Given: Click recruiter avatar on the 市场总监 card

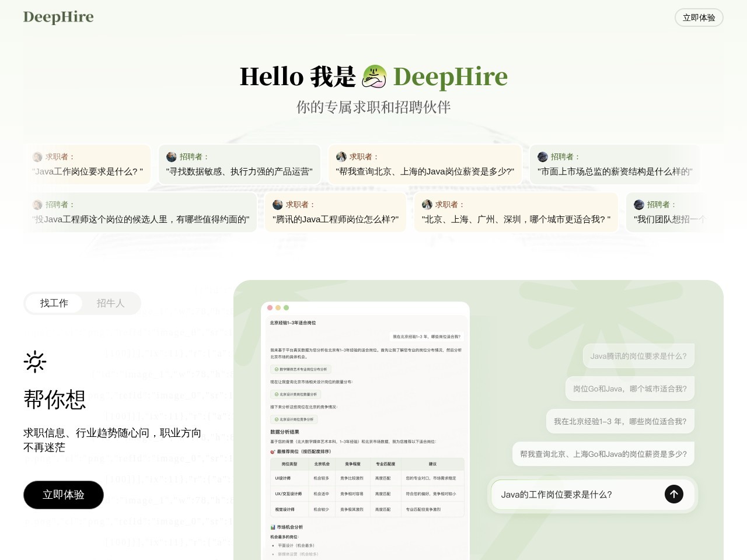Looking at the screenshot, I should pyautogui.click(x=543, y=157).
